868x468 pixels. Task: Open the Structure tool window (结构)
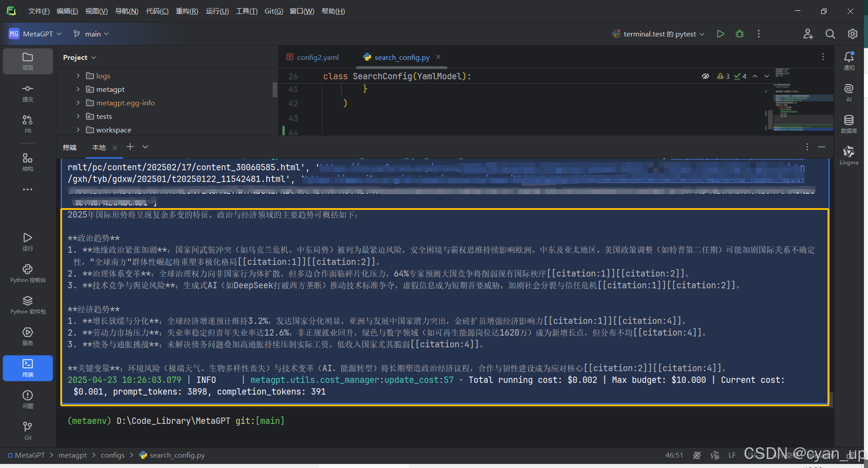coord(28,162)
